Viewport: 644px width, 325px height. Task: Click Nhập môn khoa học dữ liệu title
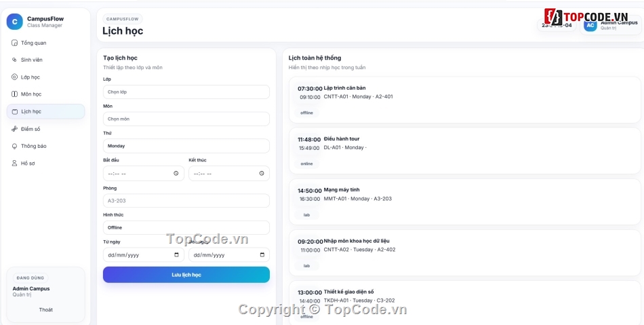tap(357, 241)
